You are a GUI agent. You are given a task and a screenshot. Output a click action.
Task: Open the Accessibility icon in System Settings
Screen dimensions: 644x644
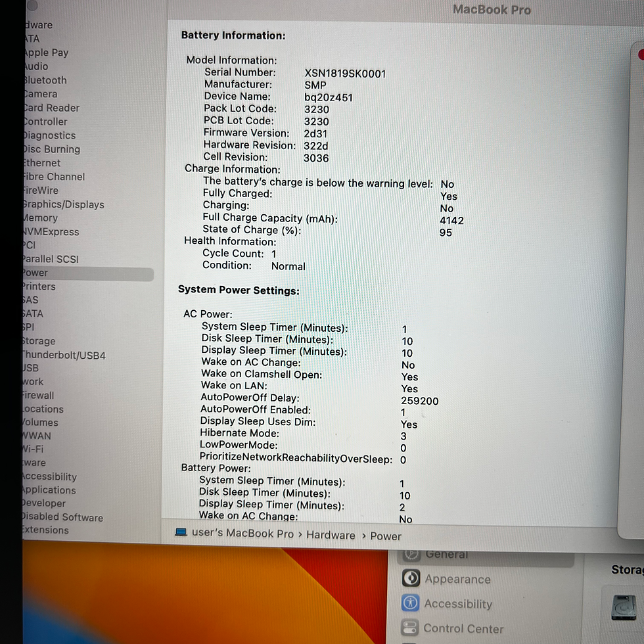pyautogui.click(x=411, y=603)
